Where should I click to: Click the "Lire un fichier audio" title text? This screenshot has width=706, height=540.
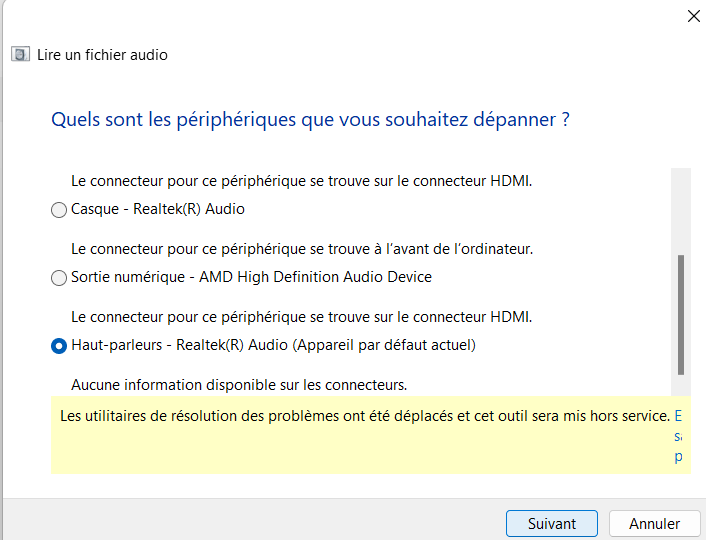102,55
